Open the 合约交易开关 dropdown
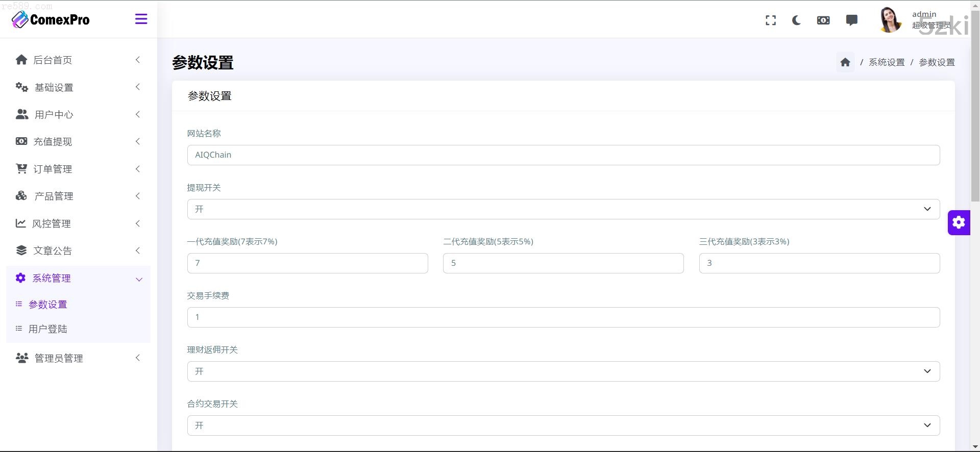 click(563, 425)
